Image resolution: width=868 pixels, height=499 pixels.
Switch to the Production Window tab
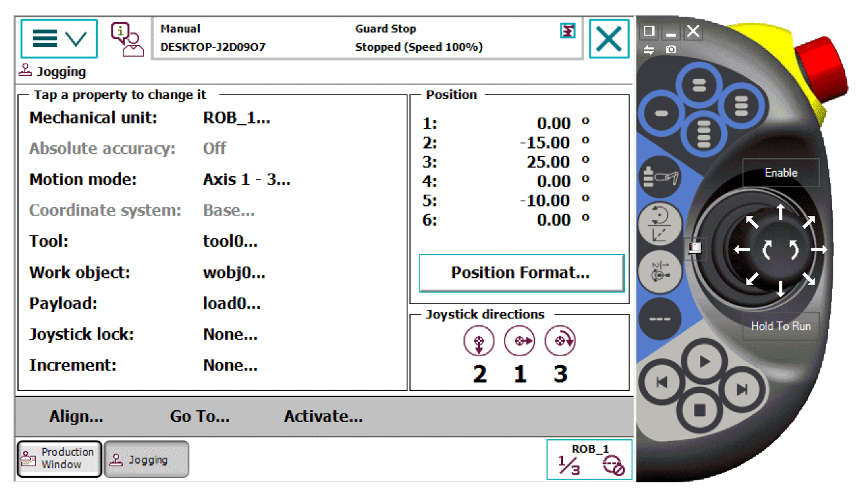coord(59,458)
